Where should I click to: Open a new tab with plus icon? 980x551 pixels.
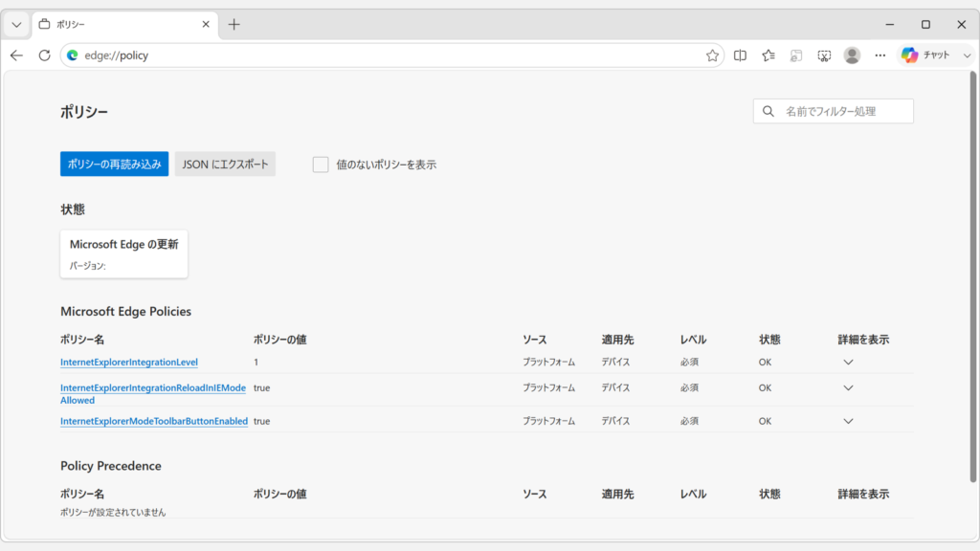coord(234,24)
